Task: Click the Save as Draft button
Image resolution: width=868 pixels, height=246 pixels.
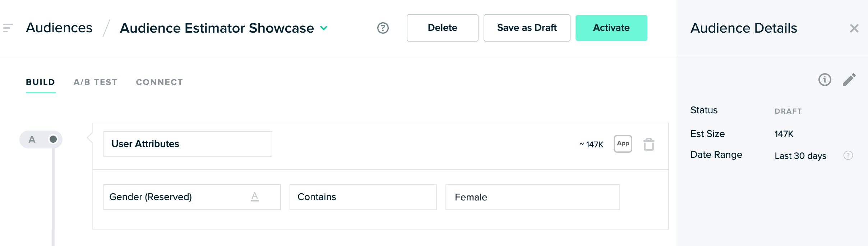Action: point(527,28)
